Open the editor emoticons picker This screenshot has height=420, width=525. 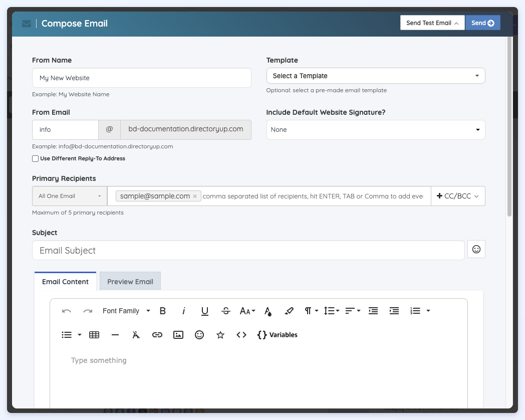[199, 335]
